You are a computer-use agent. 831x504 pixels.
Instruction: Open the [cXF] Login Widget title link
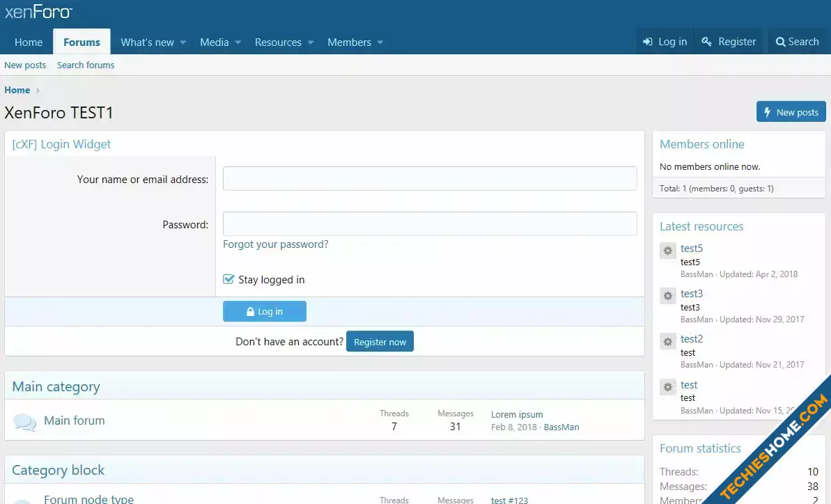tap(61, 144)
